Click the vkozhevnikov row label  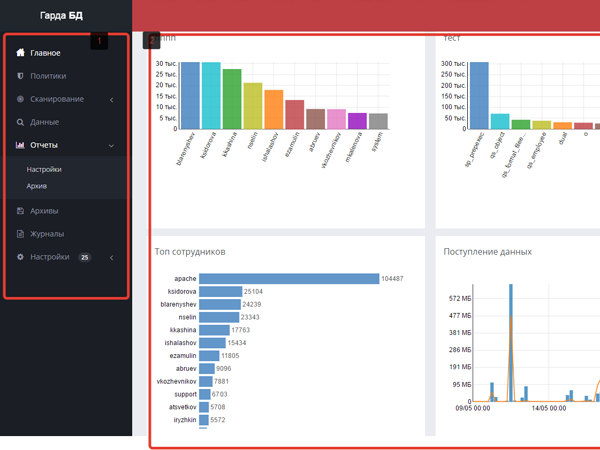pos(176,382)
